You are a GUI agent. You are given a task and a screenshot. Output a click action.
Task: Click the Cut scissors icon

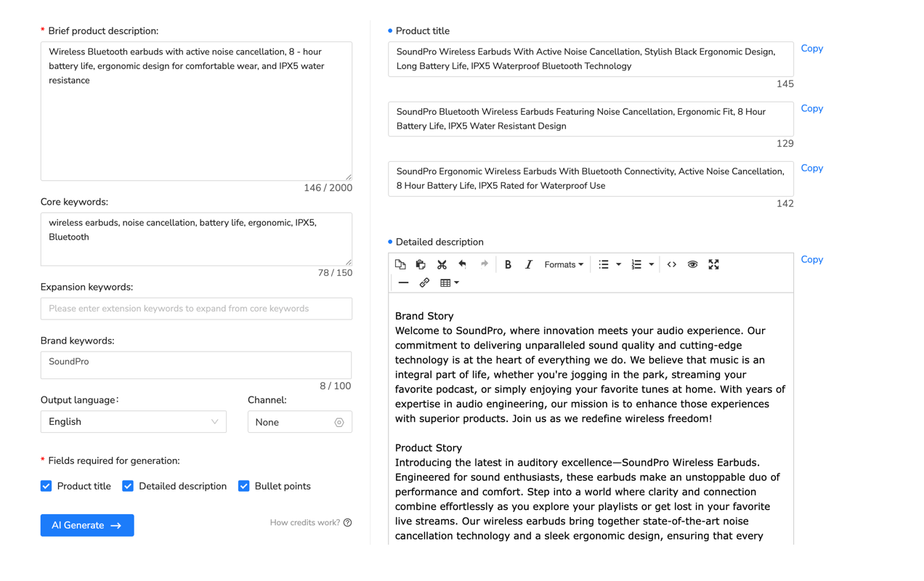pyautogui.click(x=442, y=264)
